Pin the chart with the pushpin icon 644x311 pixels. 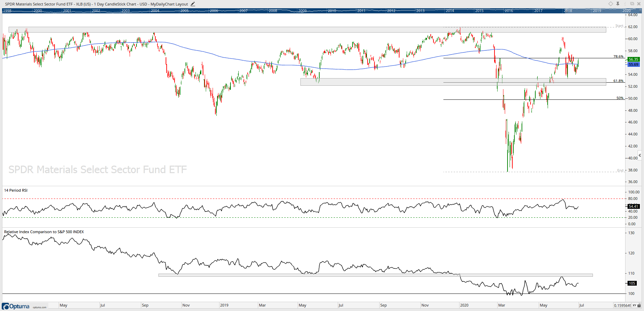click(x=618, y=4)
